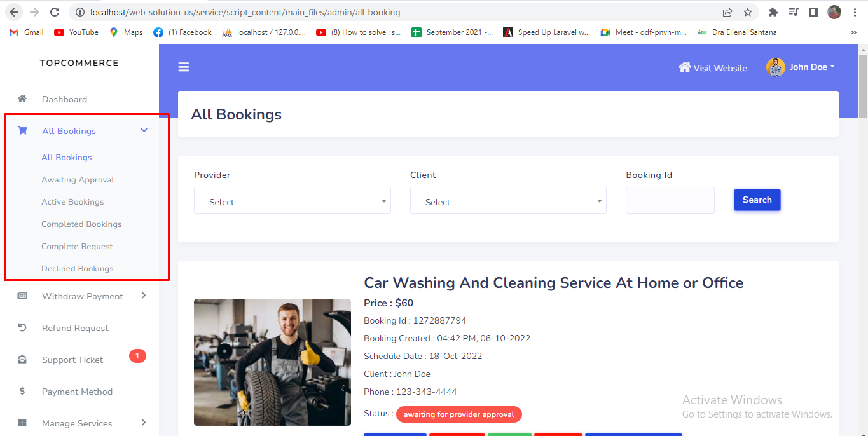Collapse the All Bookings sidebar section

(x=144, y=130)
